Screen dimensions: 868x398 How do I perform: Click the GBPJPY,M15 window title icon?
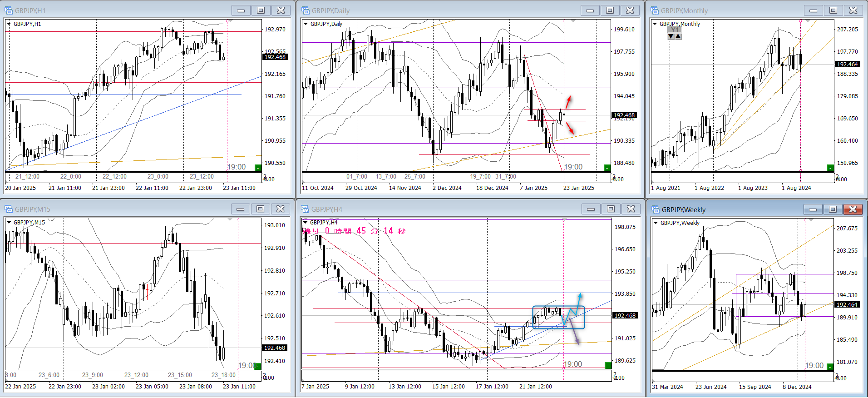tap(9, 209)
